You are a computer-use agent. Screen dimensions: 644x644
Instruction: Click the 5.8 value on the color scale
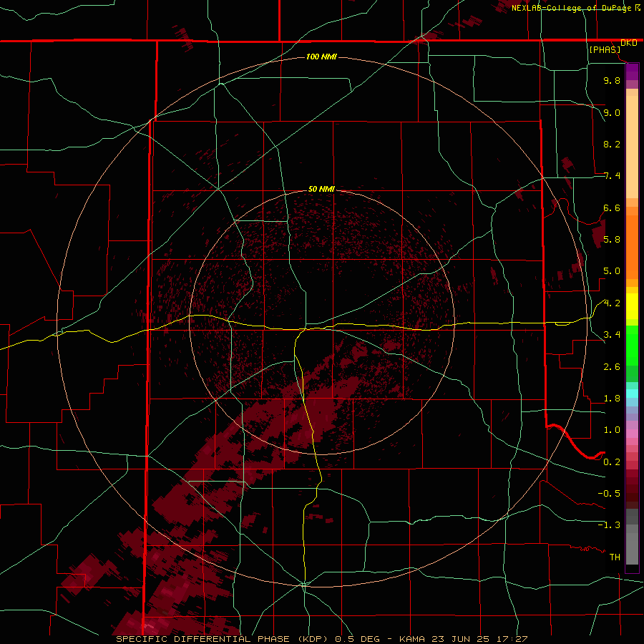click(612, 240)
